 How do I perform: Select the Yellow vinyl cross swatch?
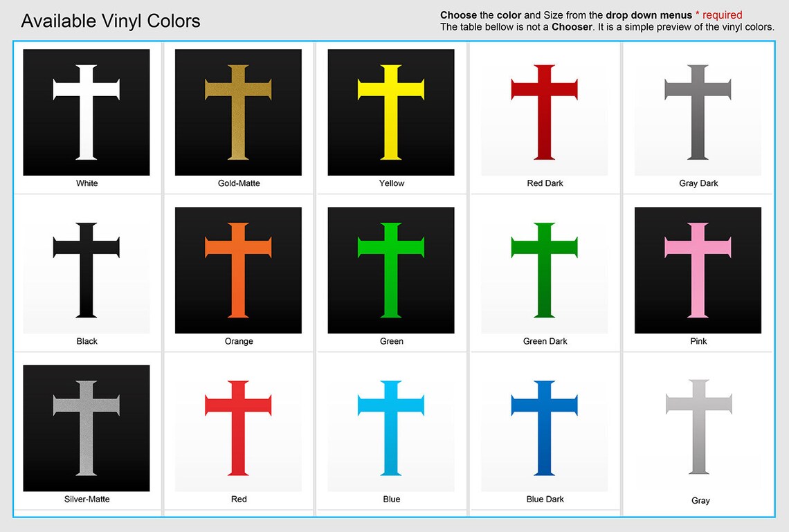[392, 112]
